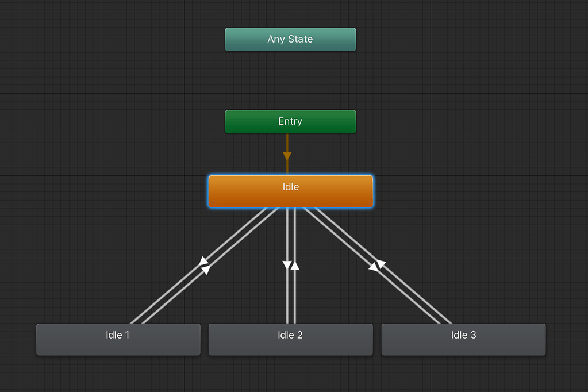
Task: Click the arrowhead on the Idle 2 transition
Action: (x=287, y=265)
